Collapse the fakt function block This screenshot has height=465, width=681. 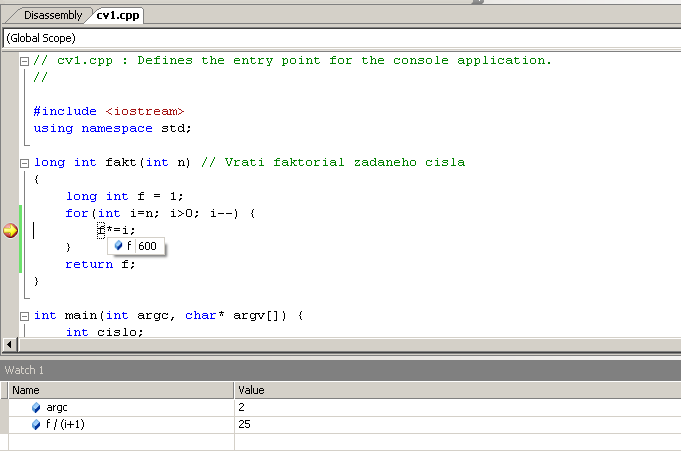click(25, 163)
